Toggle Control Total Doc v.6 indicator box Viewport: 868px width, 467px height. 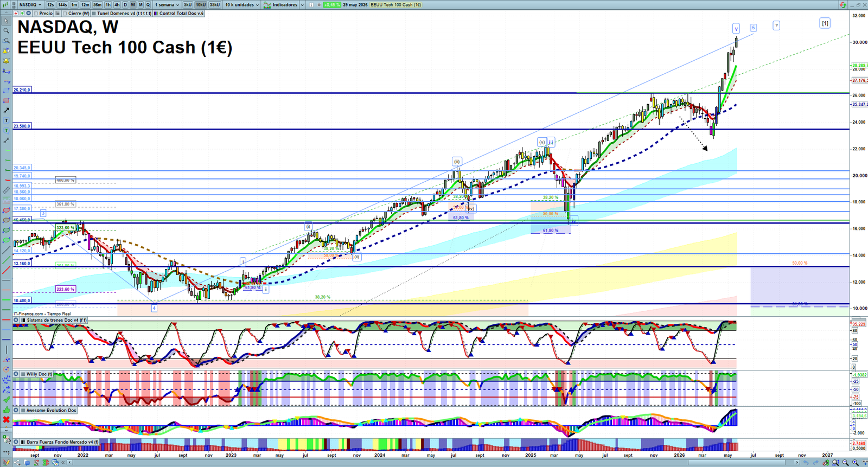(x=156, y=13)
